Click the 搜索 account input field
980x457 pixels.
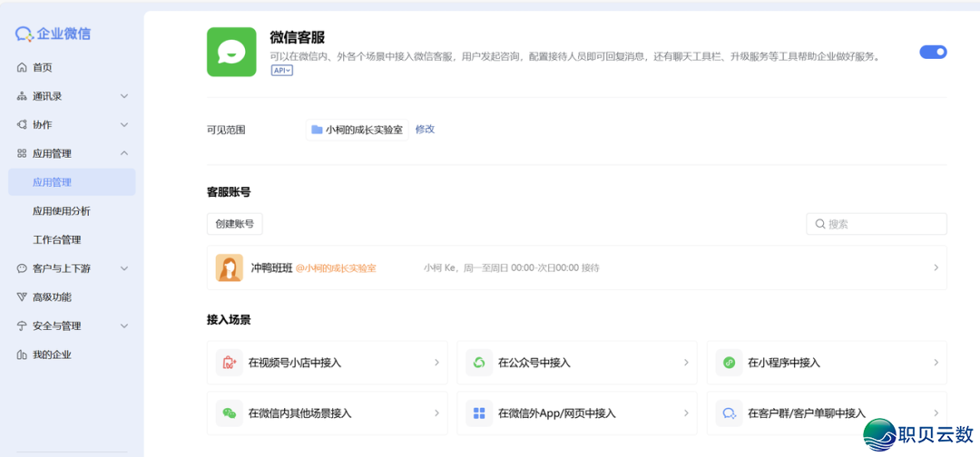click(x=877, y=224)
